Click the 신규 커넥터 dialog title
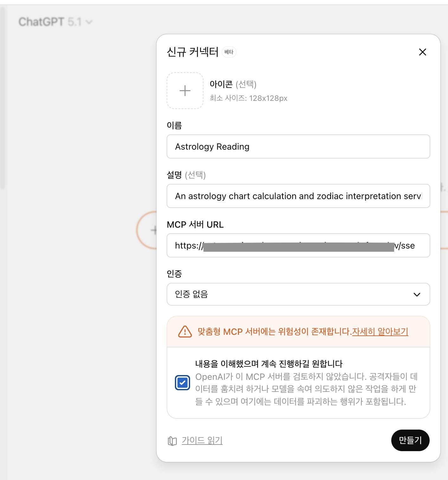 coord(193,52)
